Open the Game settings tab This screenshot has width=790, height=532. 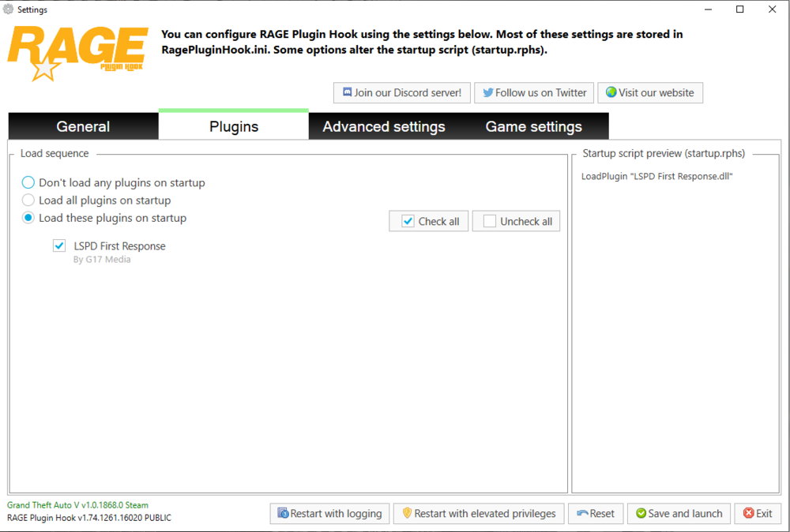535,126
